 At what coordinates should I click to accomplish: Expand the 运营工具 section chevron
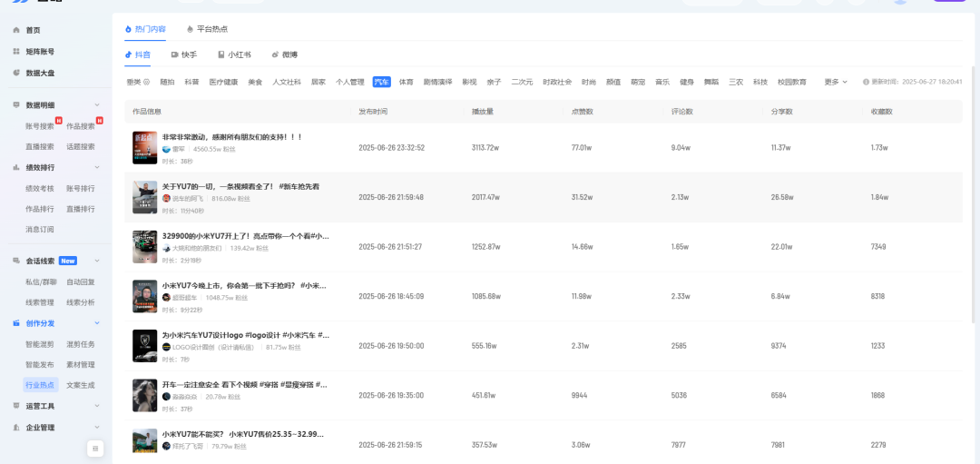tap(97, 406)
